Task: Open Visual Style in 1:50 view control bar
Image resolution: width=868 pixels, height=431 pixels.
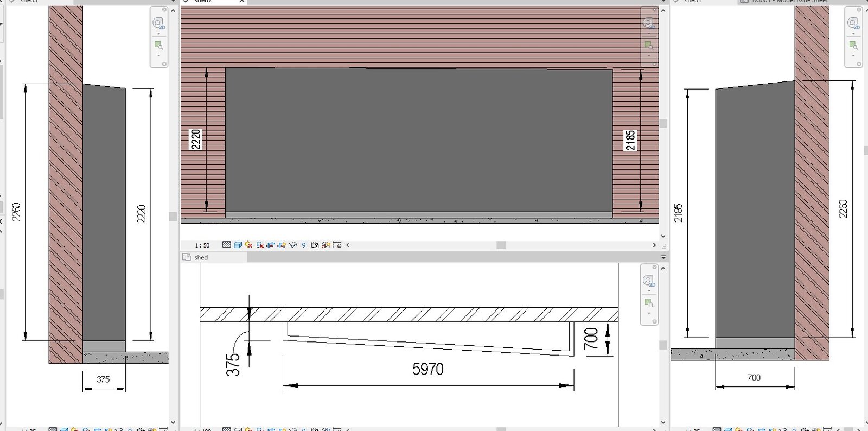Action: click(238, 245)
